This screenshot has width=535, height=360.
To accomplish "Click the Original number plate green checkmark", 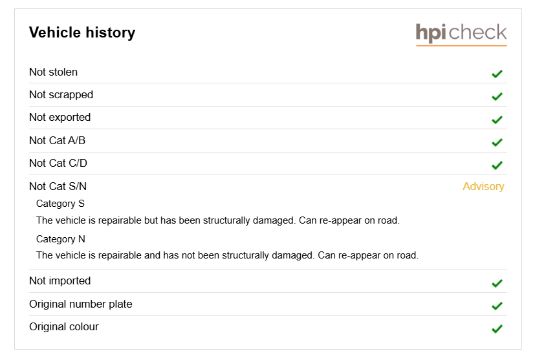I will tap(497, 306).
